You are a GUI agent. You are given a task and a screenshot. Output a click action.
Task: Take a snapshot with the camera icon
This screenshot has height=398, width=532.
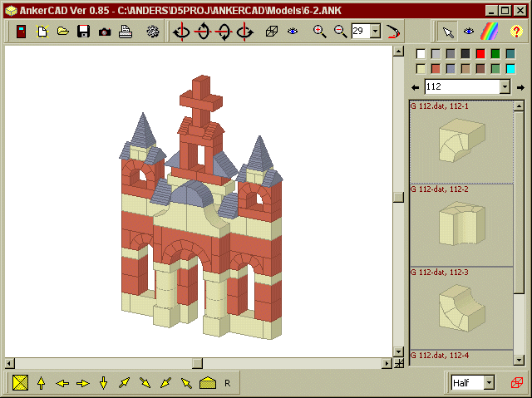point(105,32)
